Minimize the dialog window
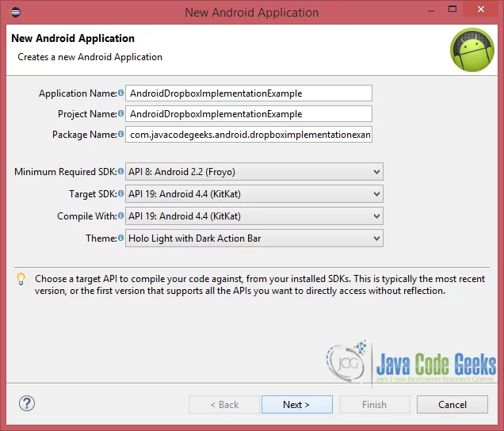 (x=431, y=11)
